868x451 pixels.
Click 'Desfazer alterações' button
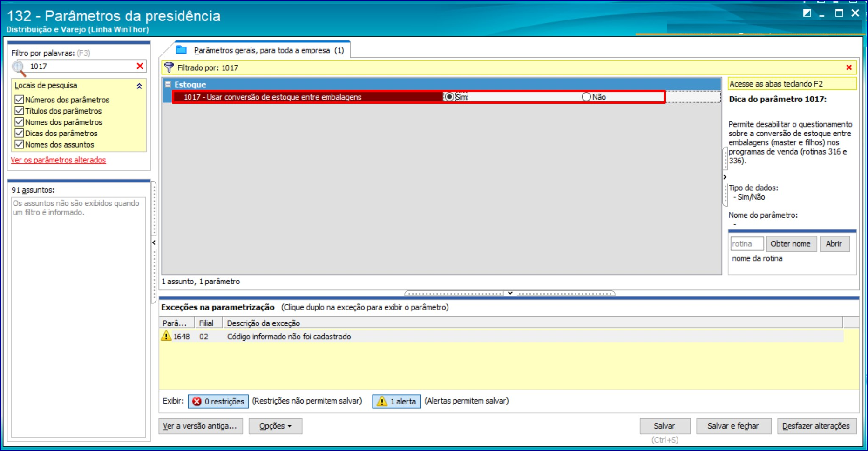tap(816, 426)
